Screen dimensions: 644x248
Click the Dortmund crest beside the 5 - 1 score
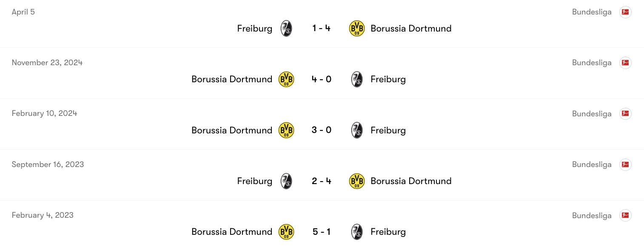(x=286, y=232)
